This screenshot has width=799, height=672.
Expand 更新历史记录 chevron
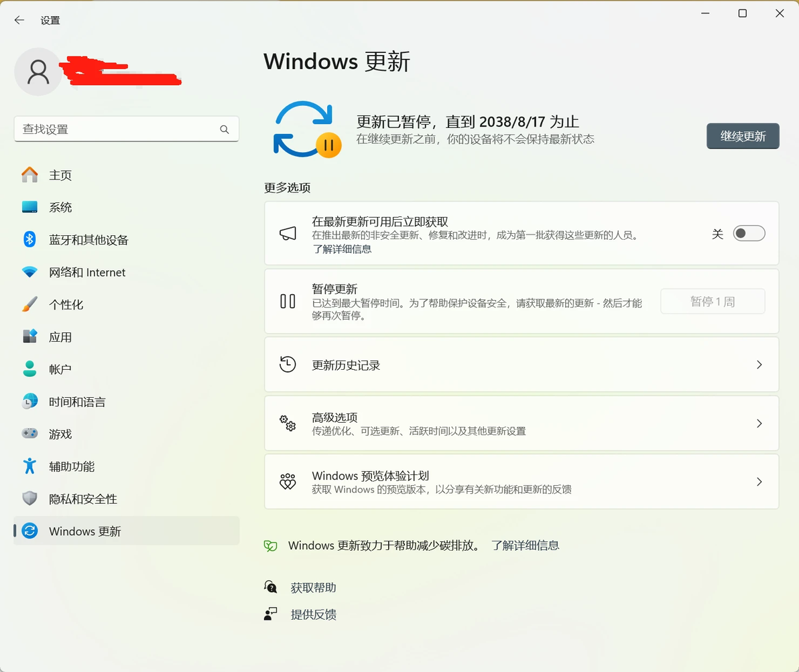759,364
